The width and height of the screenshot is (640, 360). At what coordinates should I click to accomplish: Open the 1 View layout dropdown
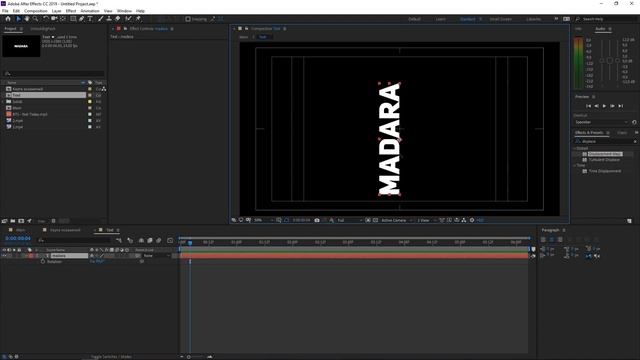tap(426, 220)
